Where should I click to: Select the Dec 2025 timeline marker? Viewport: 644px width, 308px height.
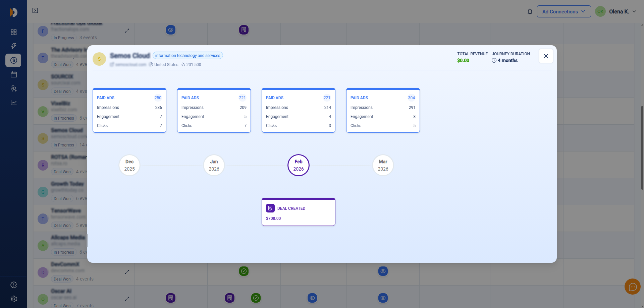(129, 165)
